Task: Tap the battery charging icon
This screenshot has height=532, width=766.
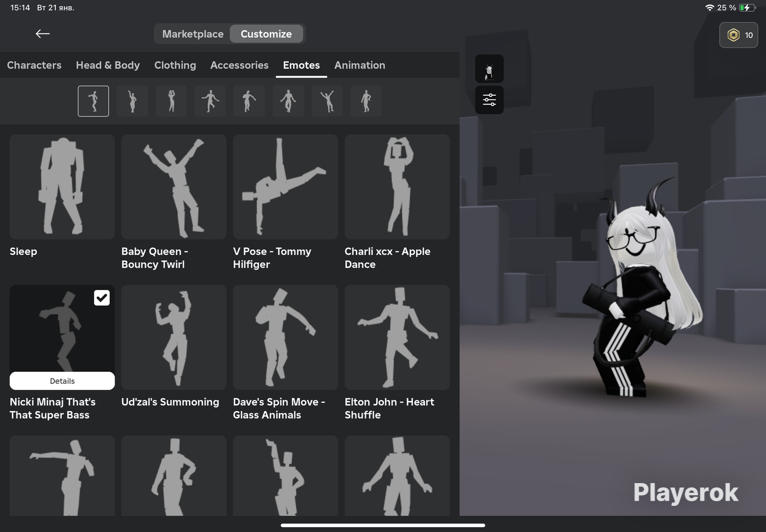Action: point(747,7)
